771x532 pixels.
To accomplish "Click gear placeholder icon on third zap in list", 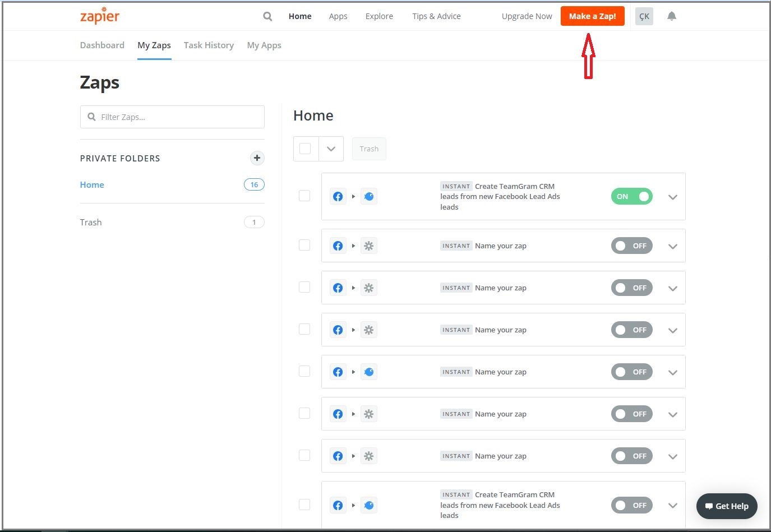I will point(368,288).
